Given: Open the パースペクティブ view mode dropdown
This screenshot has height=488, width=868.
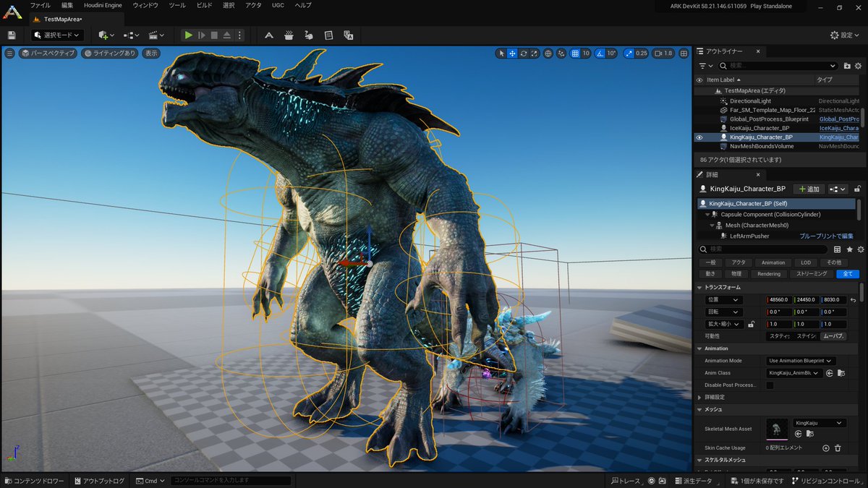Looking at the screenshot, I should coord(47,53).
